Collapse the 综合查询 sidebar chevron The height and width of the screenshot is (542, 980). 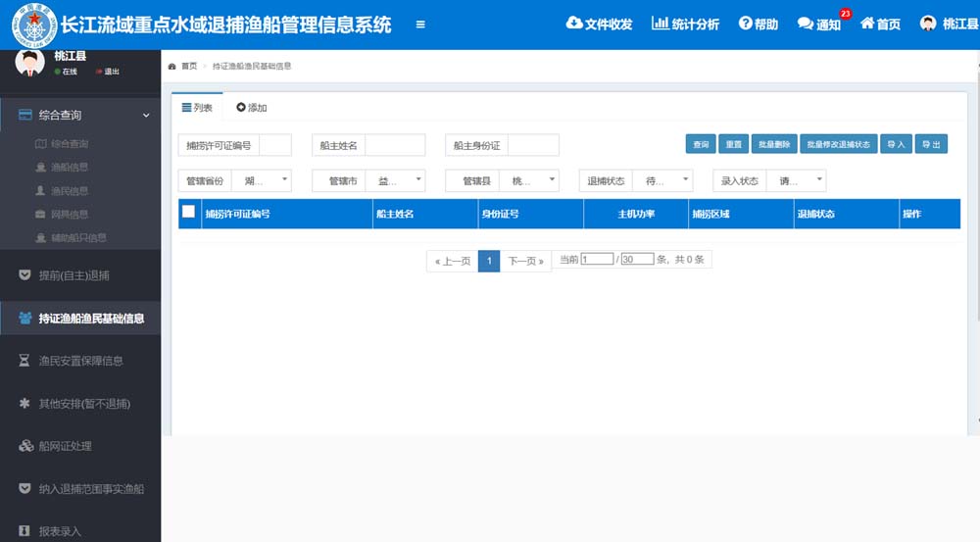pyautogui.click(x=146, y=116)
